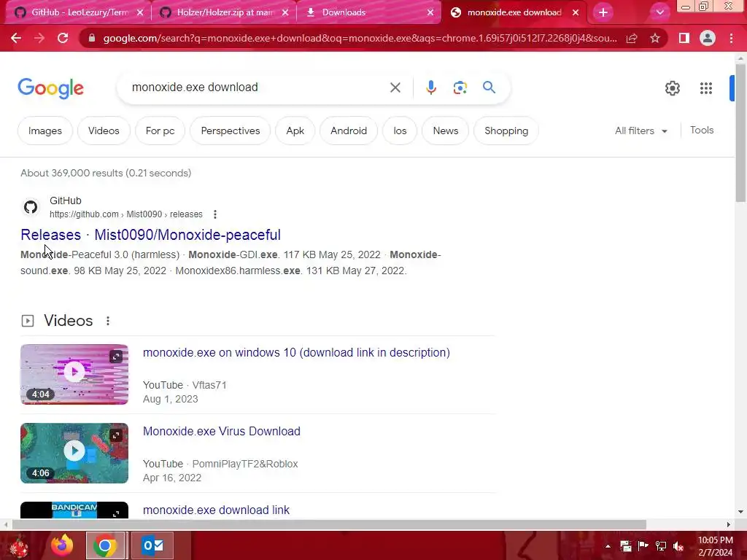Share this page from address bar
The height and width of the screenshot is (560, 747).
point(632,38)
